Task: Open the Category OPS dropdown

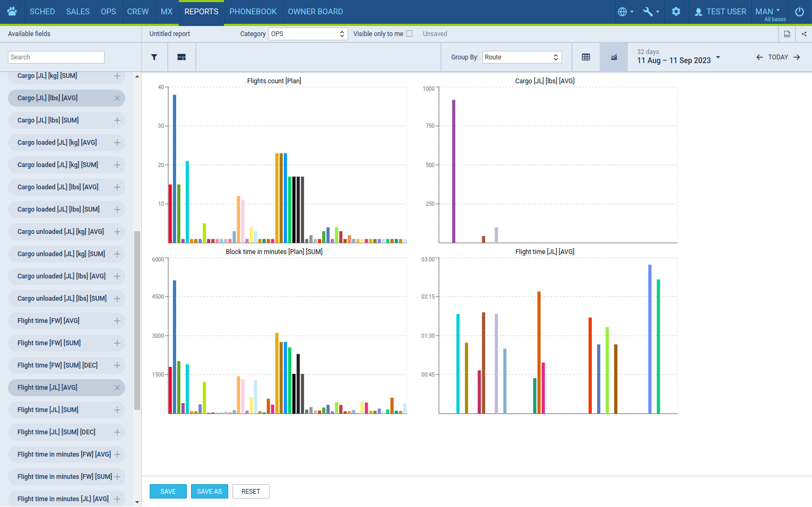Action: coord(308,34)
